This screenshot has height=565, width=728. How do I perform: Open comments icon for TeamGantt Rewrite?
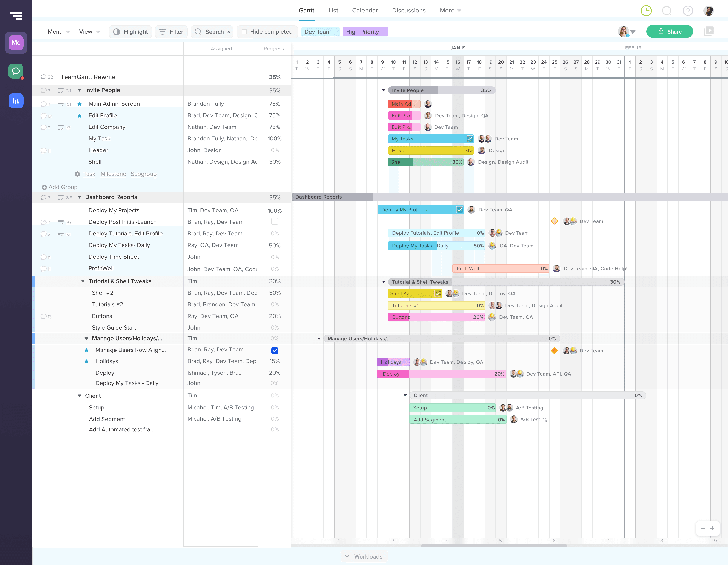coord(43,77)
